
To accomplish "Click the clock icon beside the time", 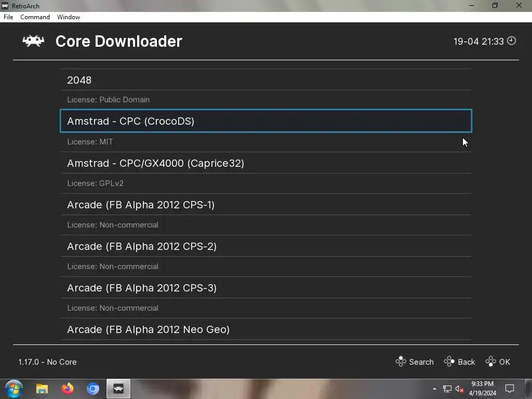I will (x=511, y=41).
